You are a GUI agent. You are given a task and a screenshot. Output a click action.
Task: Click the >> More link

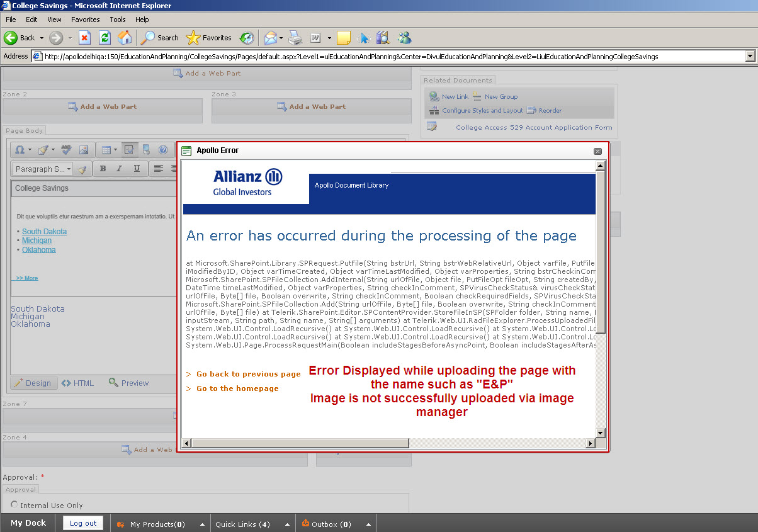pyautogui.click(x=27, y=278)
